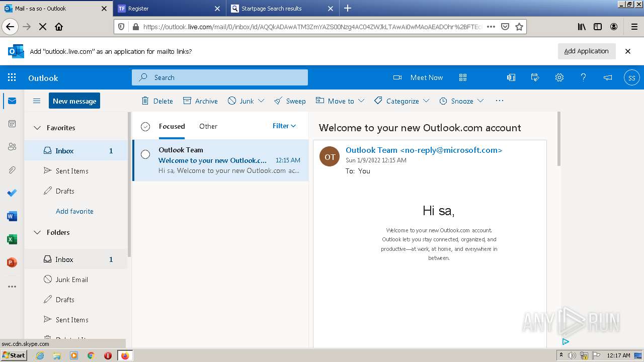The height and width of the screenshot is (362, 644).
Task: Open the Help question mark
Action: pos(584,77)
